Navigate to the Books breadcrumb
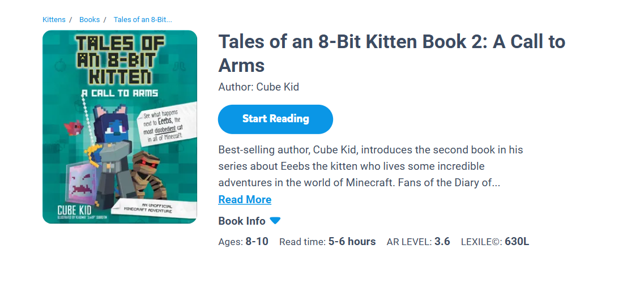This screenshot has width=644, height=283. point(89,20)
